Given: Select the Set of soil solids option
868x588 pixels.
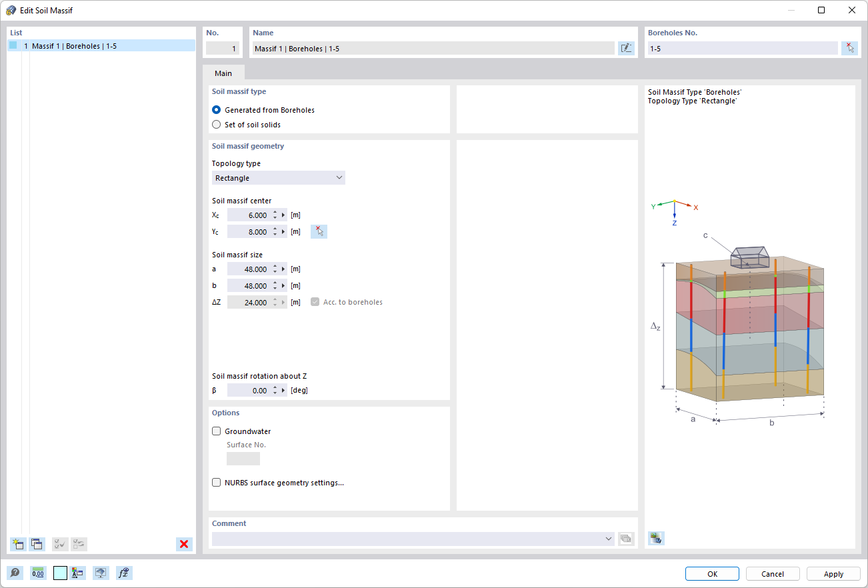Looking at the screenshot, I should [x=216, y=125].
